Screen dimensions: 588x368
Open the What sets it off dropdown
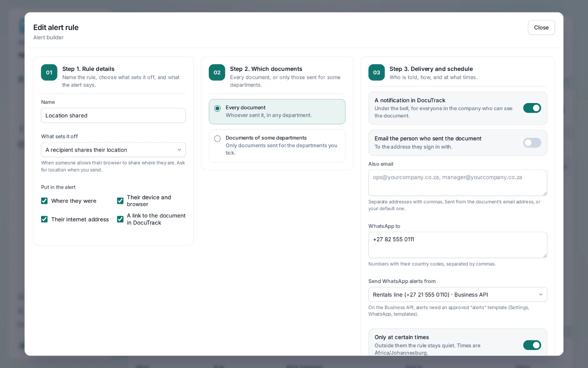113,150
